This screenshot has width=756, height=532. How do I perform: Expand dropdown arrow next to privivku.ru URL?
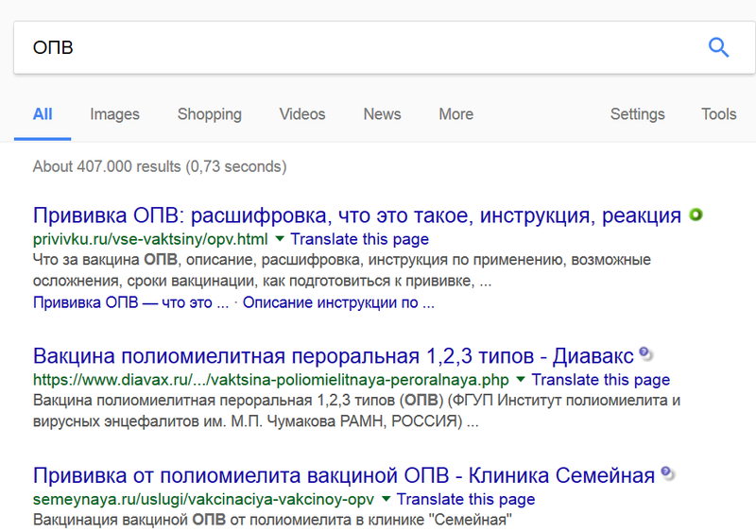pyautogui.click(x=281, y=239)
